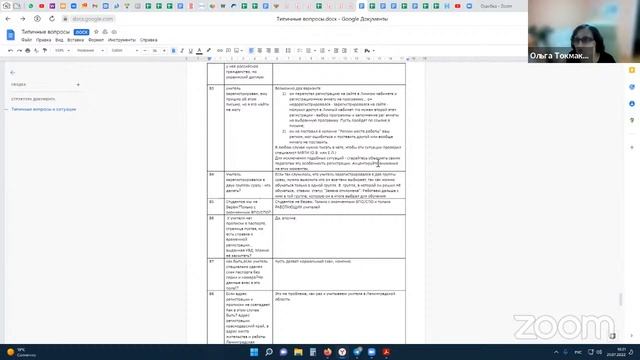Click the decrease font size minus button
Viewport: 640px width, 360px height.
tap(145, 51)
